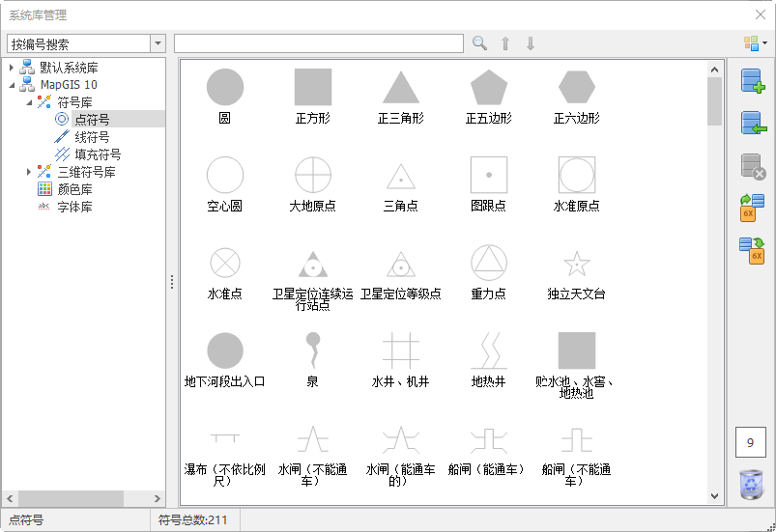Viewport: 776px width, 532px height.
Task: Open 颜色库 in the tree
Action: point(74,189)
